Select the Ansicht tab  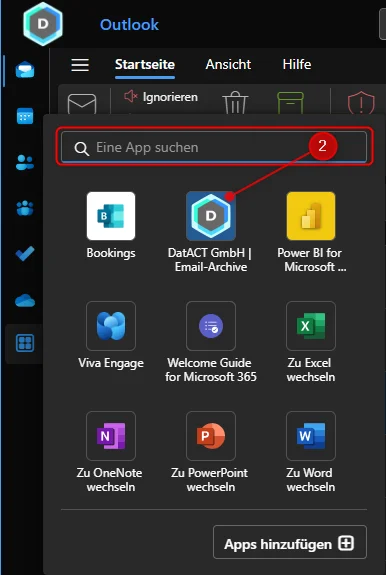point(228,65)
